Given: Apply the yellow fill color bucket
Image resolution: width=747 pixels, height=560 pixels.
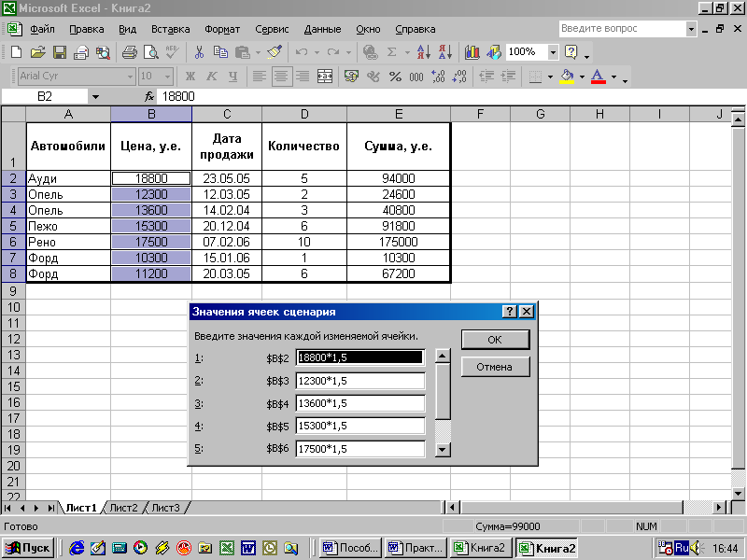Looking at the screenshot, I should tap(567, 77).
